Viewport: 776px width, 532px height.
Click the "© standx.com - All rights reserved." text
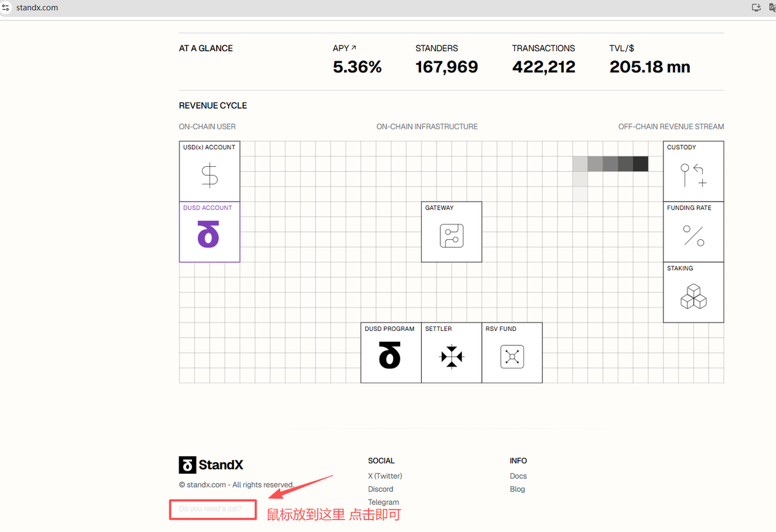pyautogui.click(x=237, y=485)
